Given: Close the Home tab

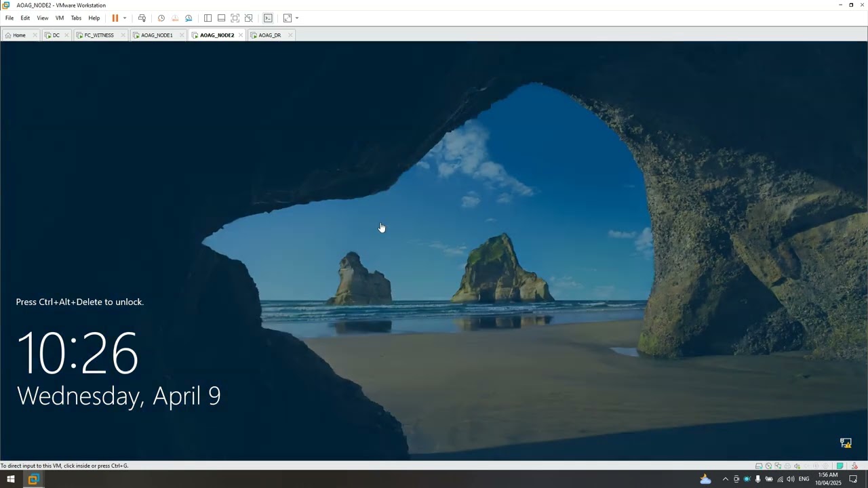Looking at the screenshot, I should (x=35, y=35).
